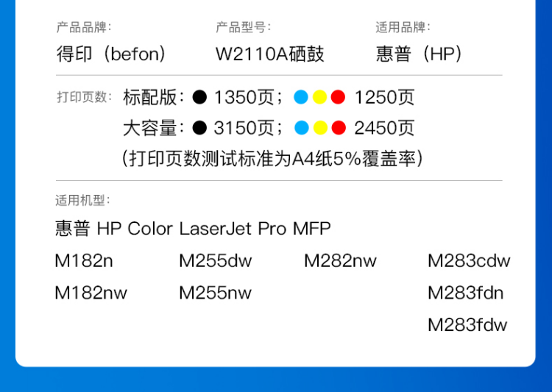552x392 pixels.
Task: Pick the M283cdw printer model
Action: pos(469,261)
